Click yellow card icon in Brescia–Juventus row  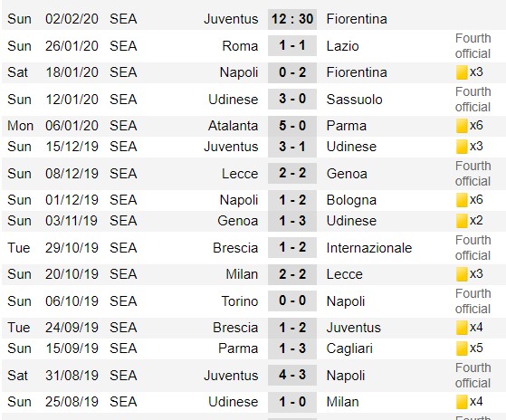click(462, 328)
